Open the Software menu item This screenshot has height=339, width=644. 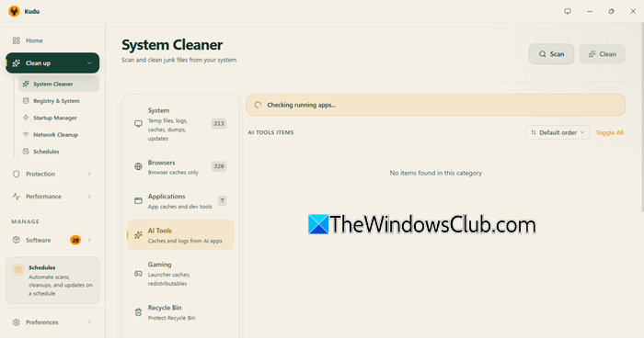tap(52, 240)
